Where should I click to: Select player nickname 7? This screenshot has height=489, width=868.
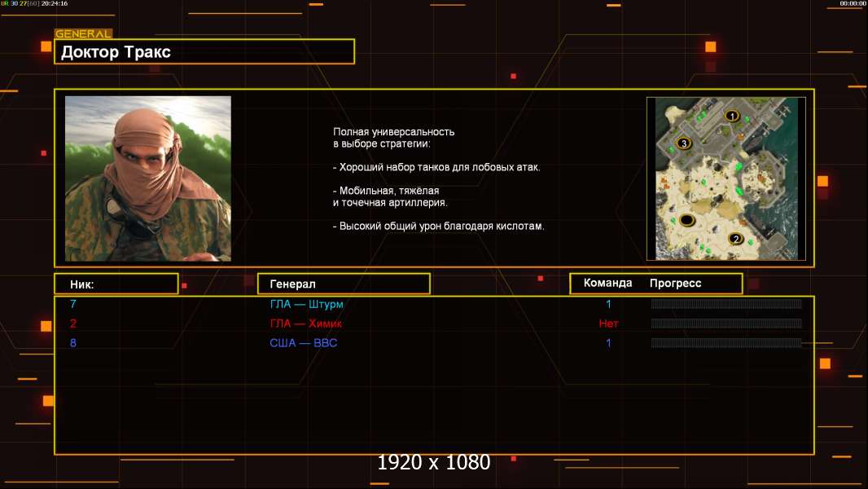73,303
